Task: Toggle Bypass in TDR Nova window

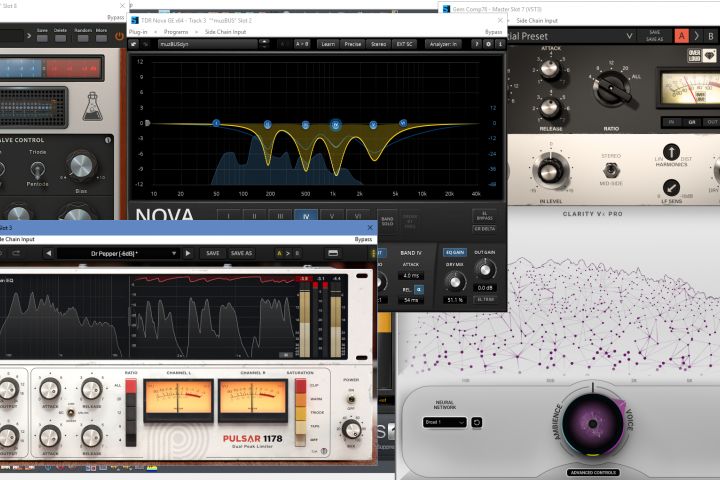Action: point(493,32)
